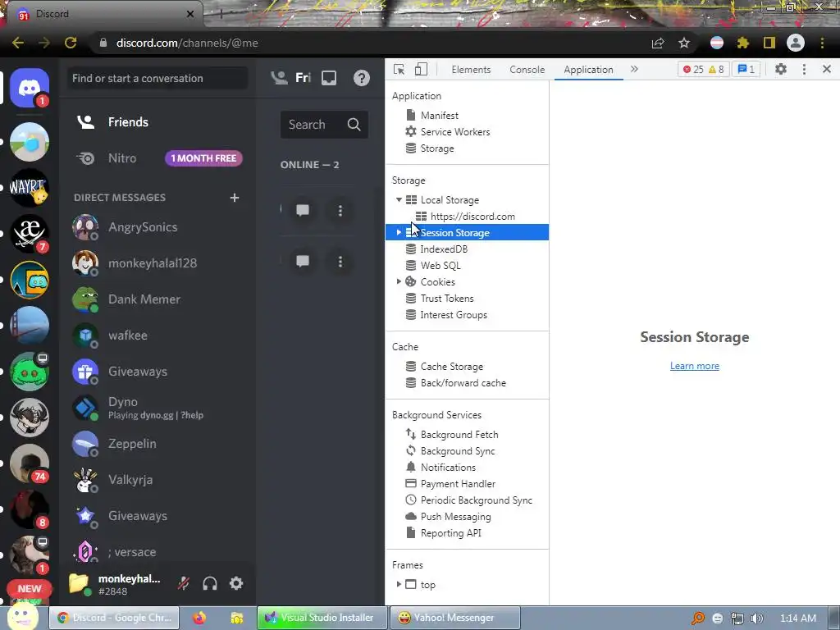Open the server with 74 unread badge
Viewport: 840px width, 630px height.
pyautogui.click(x=30, y=464)
